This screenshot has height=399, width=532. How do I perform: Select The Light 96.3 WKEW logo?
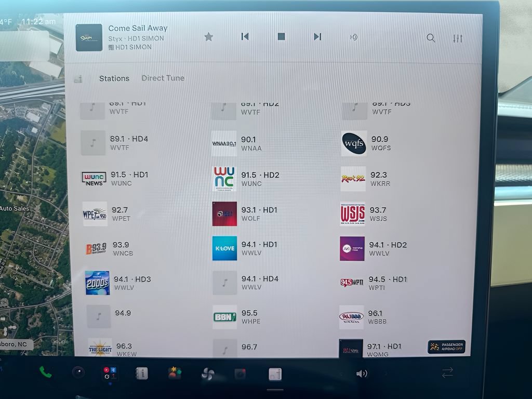coord(100,348)
